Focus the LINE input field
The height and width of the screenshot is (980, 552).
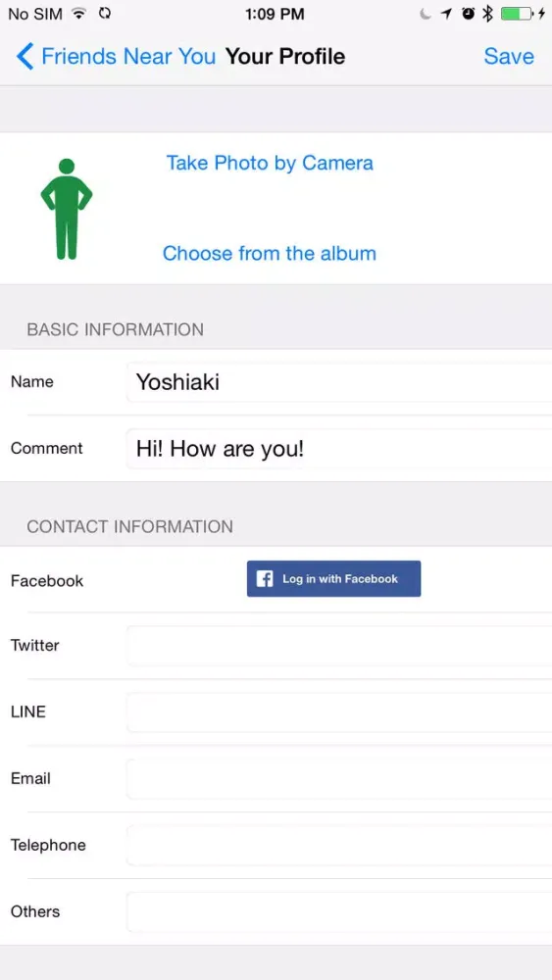pos(339,711)
